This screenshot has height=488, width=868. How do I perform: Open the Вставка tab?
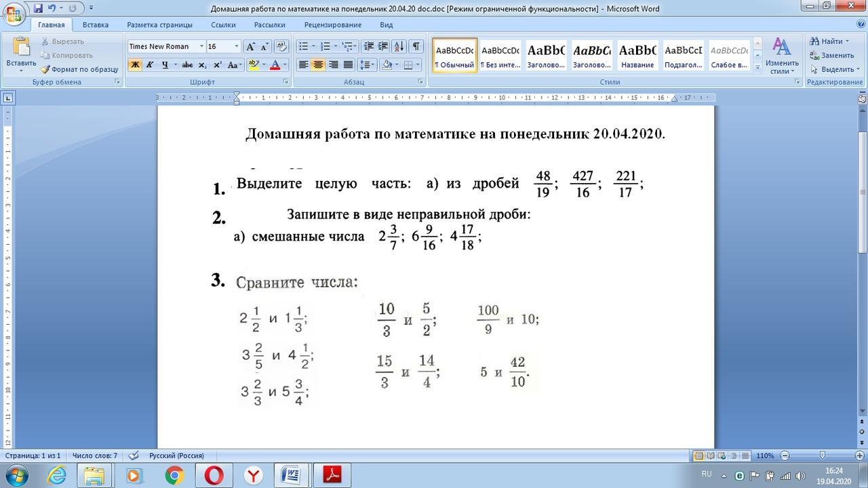(x=96, y=25)
